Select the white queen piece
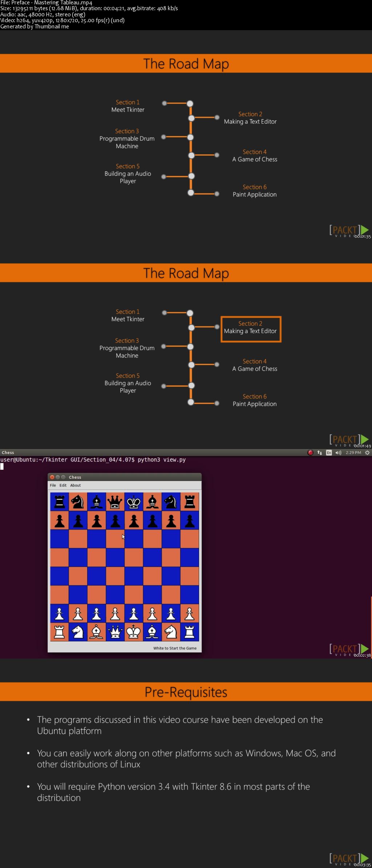372x868 pixels. (115, 632)
